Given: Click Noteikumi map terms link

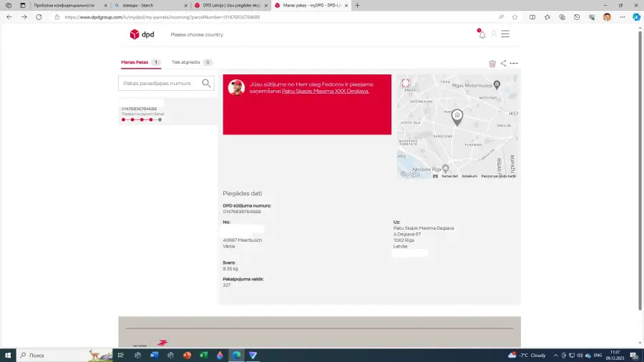Looking at the screenshot, I should (x=469, y=176).
